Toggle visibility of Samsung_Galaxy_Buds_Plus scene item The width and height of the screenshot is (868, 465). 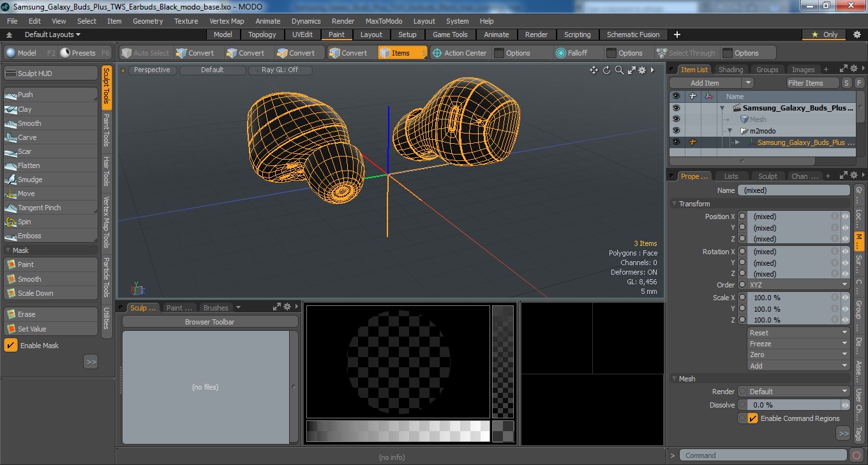[x=676, y=108]
